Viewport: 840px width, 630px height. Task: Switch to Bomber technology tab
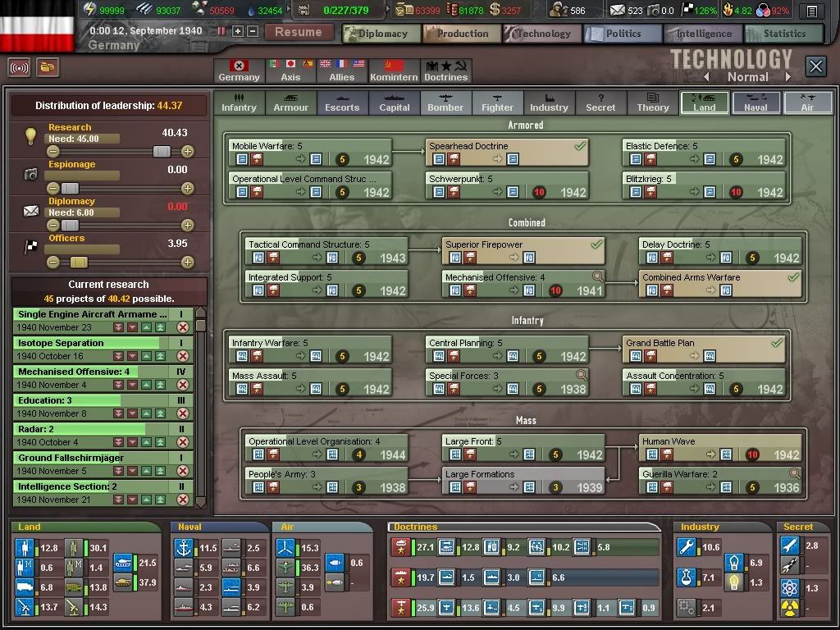[445, 103]
